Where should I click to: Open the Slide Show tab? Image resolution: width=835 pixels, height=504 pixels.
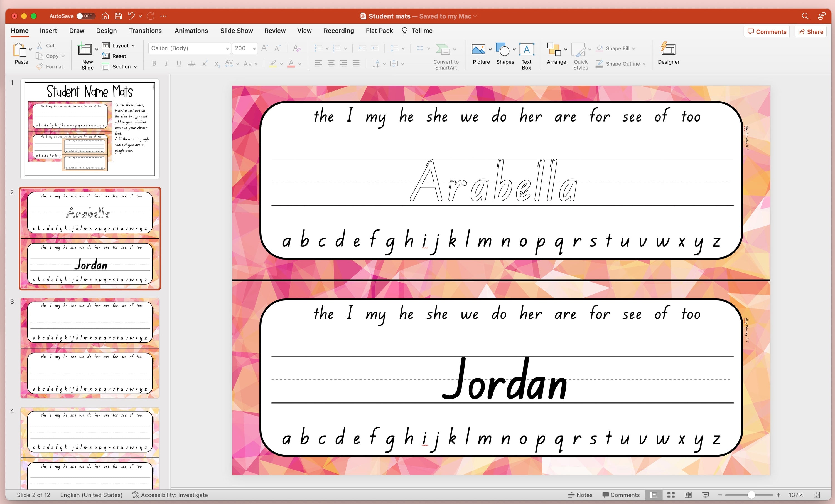[x=236, y=31]
